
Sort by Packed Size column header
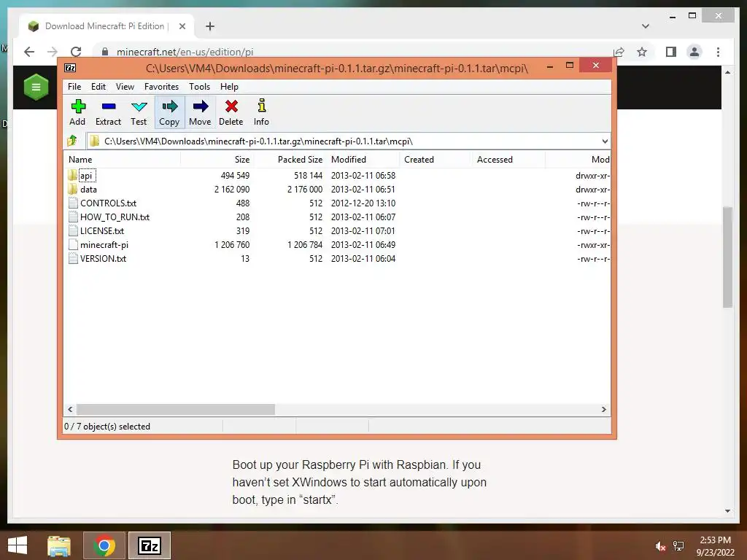pyautogui.click(x=290, y=160)
